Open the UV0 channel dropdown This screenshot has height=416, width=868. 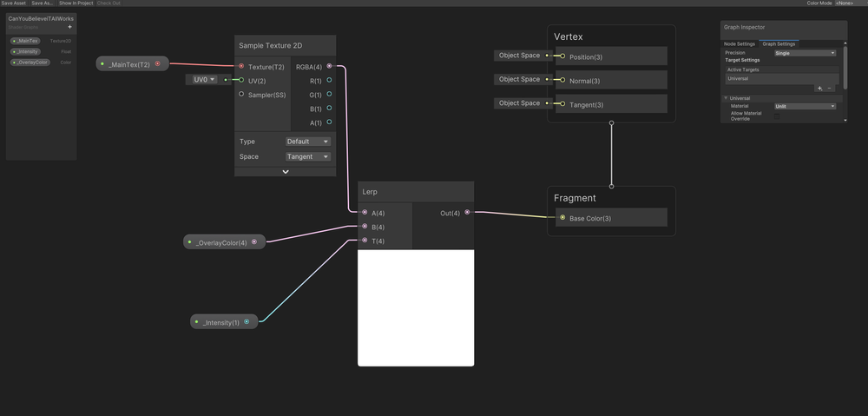click(x=204, y=80)
